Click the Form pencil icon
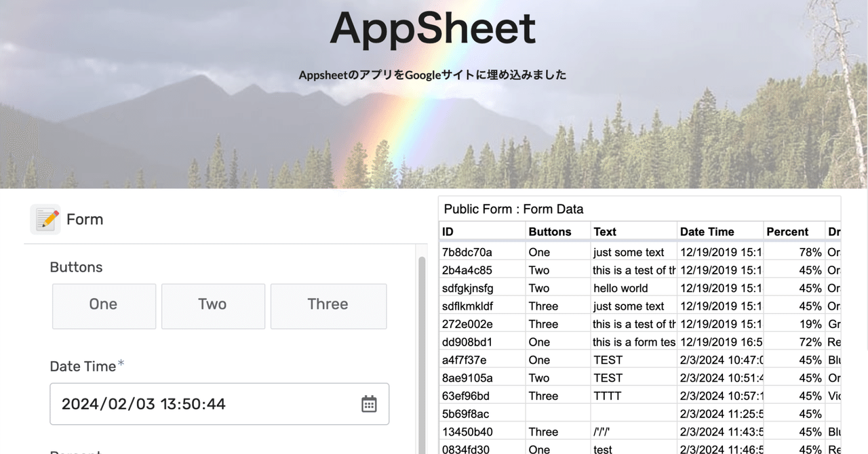The width and height of the screenshot is (868, 454). tap(45, 218)
